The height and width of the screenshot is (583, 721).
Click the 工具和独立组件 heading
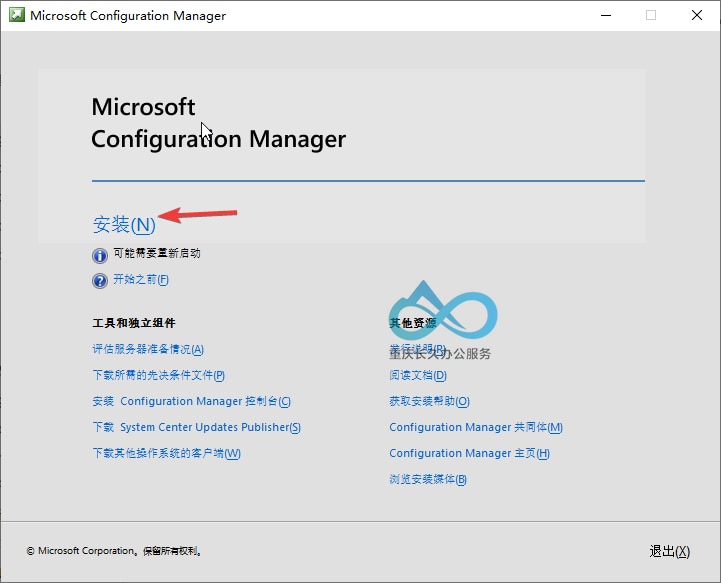point(134,323)
